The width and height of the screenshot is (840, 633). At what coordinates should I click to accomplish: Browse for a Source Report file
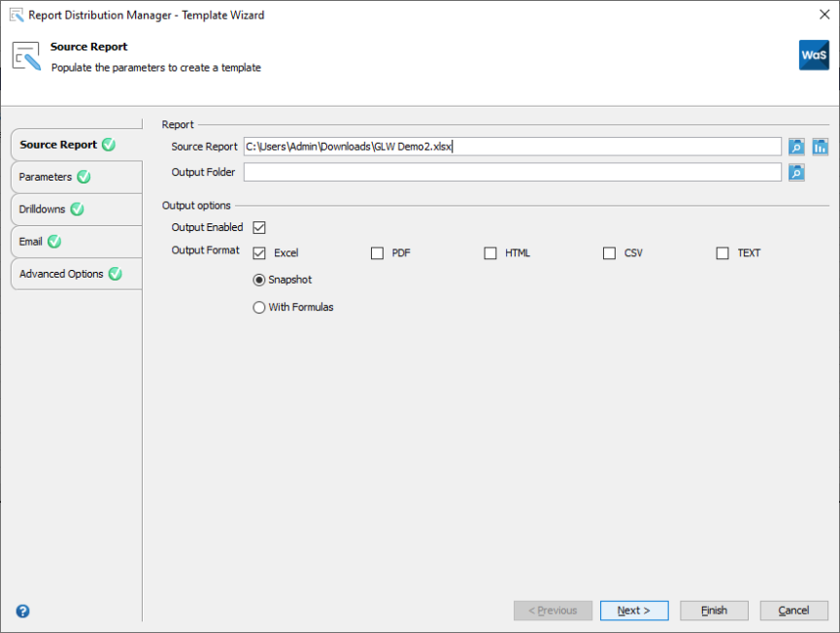pos(795,146)
